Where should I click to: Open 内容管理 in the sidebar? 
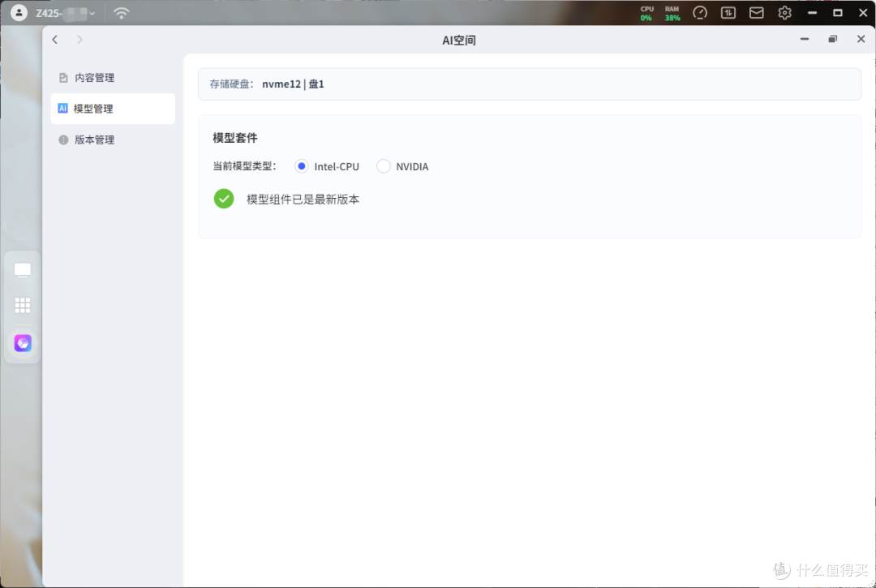click(113, 78)
